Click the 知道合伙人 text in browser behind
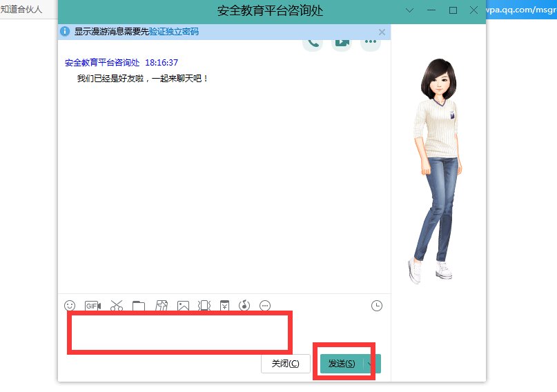The height and width of the screenshot is (392, 557). [x=21, y=9]
